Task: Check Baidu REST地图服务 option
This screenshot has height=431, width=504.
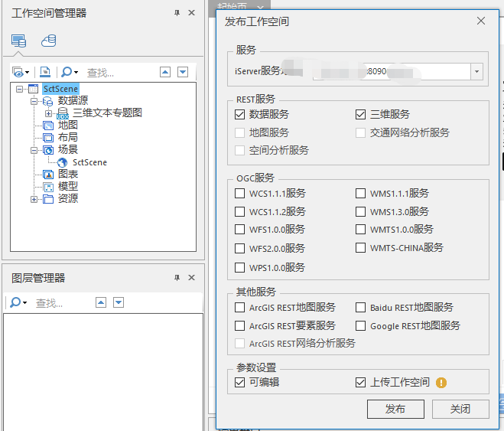Action: pos(361,308)
